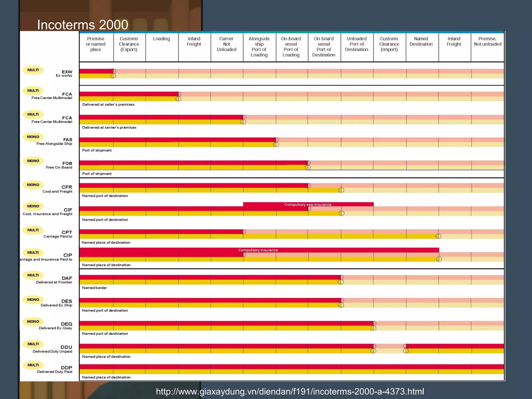The image size is (532, 399).
Task: Click the MULTI badge beside CPT
Action: tap(33, 230)
